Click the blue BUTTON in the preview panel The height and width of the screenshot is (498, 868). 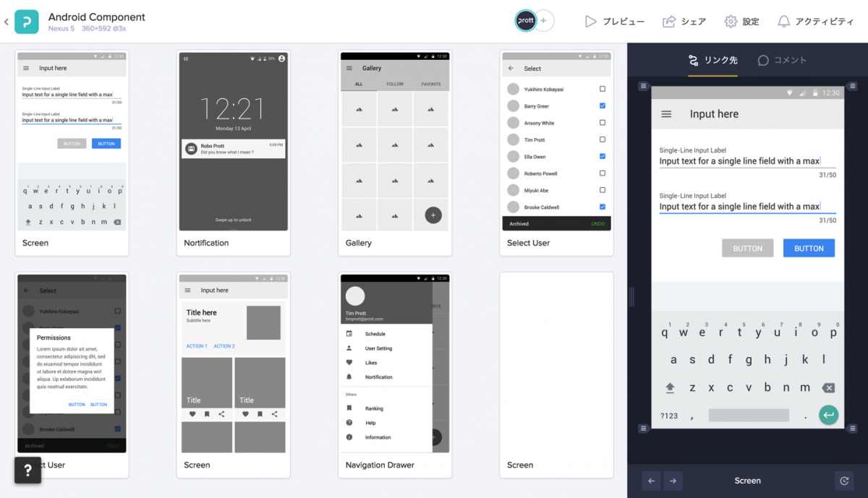point(809,248)
